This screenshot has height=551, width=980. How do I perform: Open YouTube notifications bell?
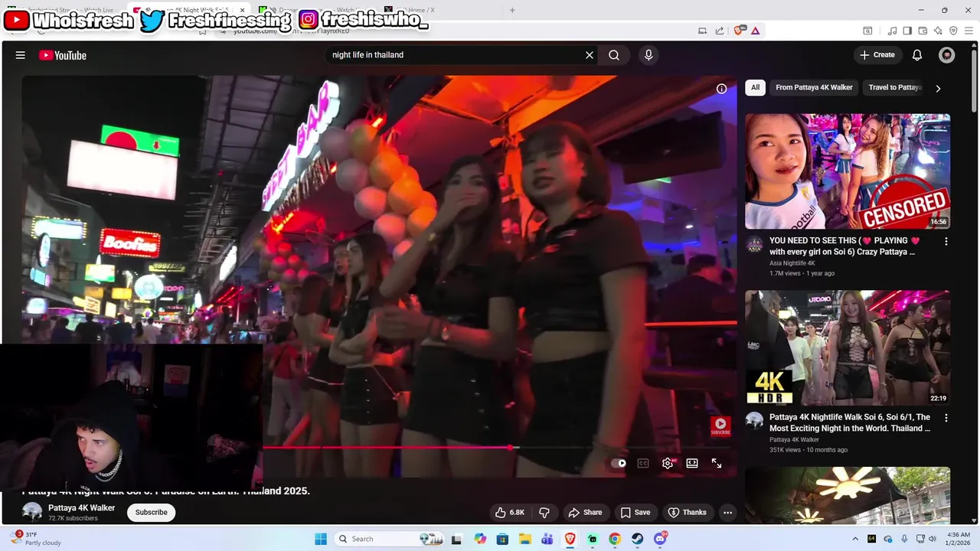pyautogui.click(x=917, y=55)
